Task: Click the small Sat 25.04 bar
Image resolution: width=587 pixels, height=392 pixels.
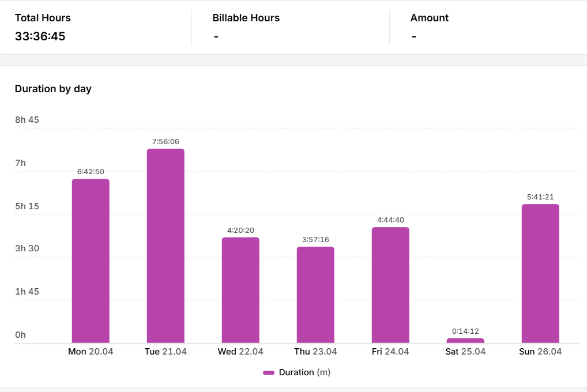Action: [465, 341]
